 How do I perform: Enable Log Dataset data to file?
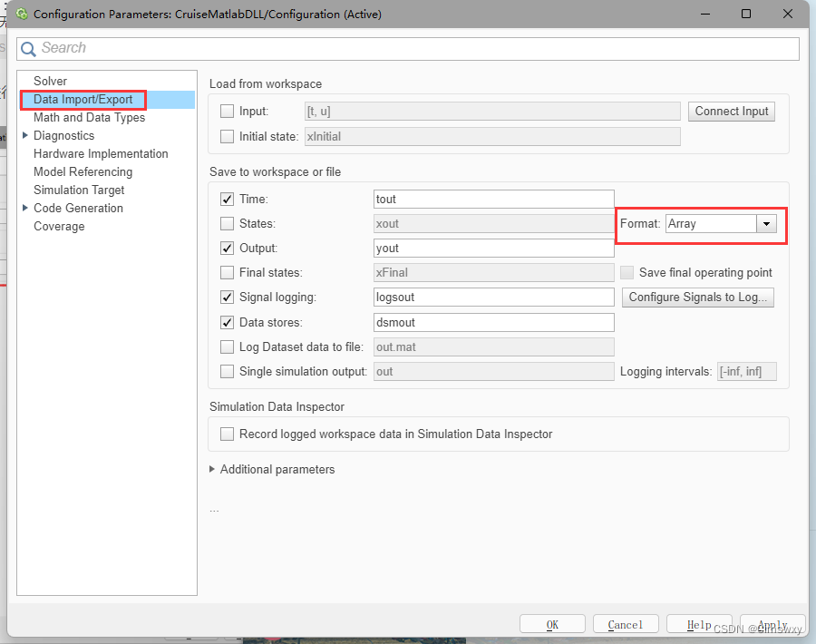click(x=227, y=346)
